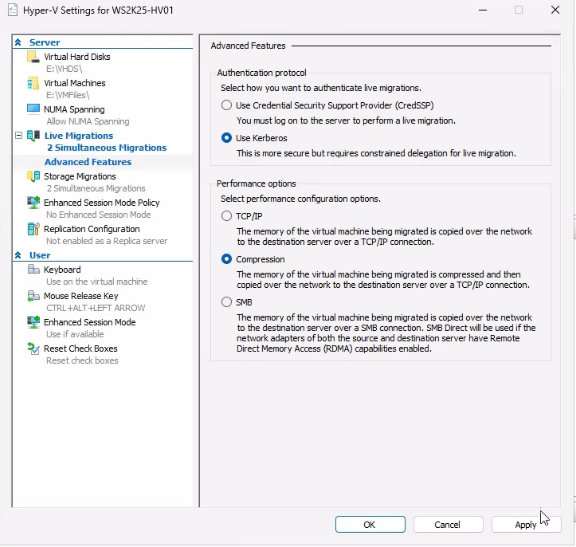
Task: Click the blue 2 Simultaneous Migrations text
Action: [107, 148]
